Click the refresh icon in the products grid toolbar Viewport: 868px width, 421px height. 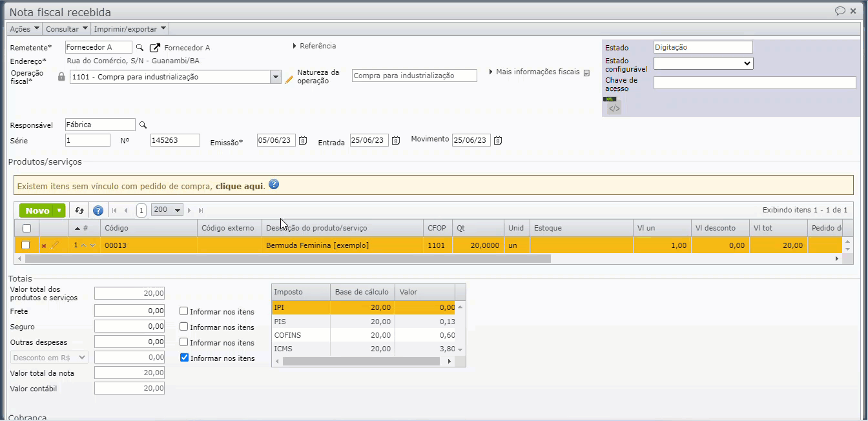coord(79,211)
